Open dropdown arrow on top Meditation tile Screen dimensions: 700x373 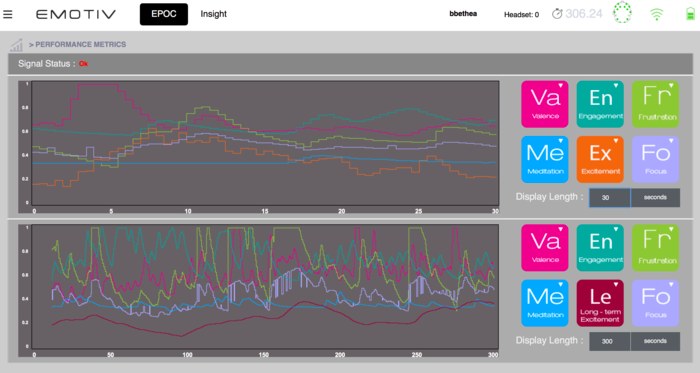(x=561, y=141)
